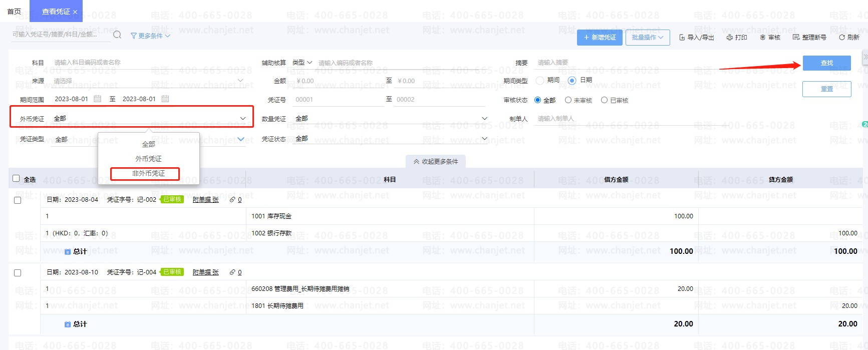Viewport: 868px width, 350px height.
Task: Open the 辅助核算 类型 dropdown
Action: point(303,63)
